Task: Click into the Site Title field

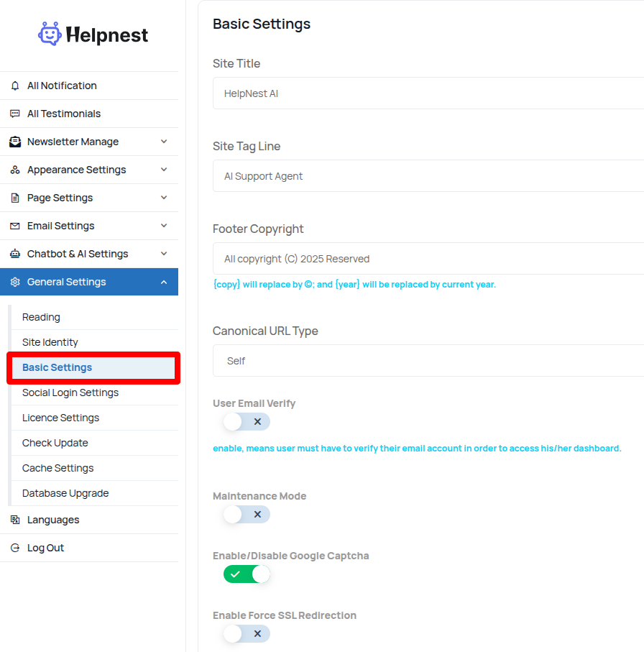Action: coord(428,93)
